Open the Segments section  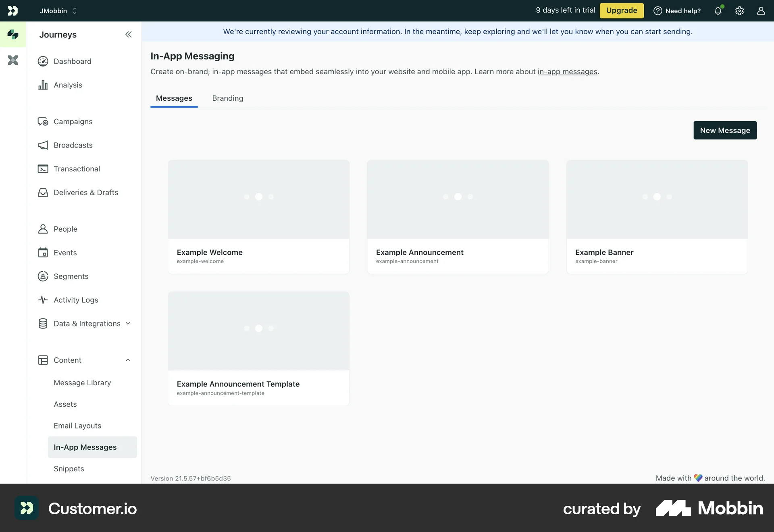71,276
